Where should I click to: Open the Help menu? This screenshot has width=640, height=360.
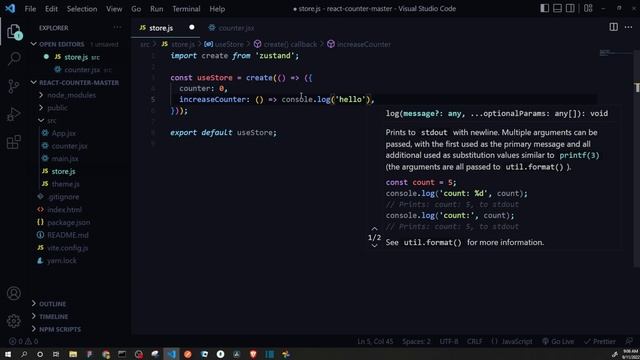click(217, 9)
